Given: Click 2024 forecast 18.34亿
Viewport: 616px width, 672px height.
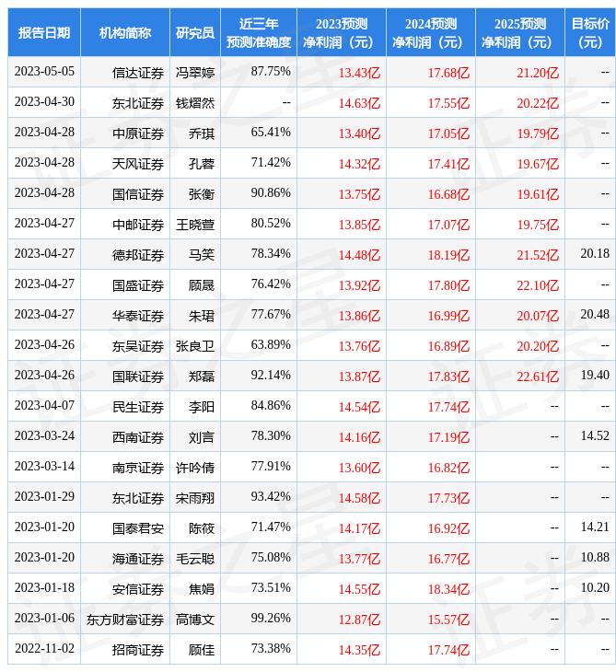Looking at the screenshot, I should coord(448,590).
